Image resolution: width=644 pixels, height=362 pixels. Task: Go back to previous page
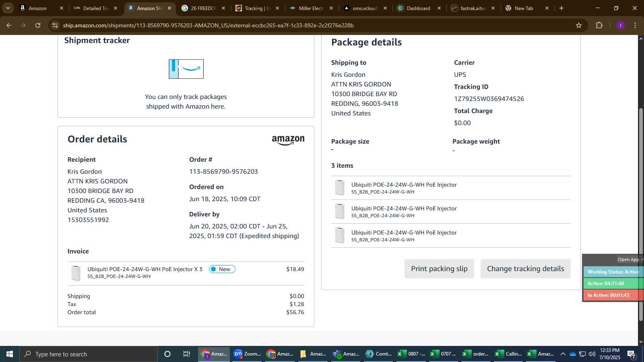click(x=9, y=25)
